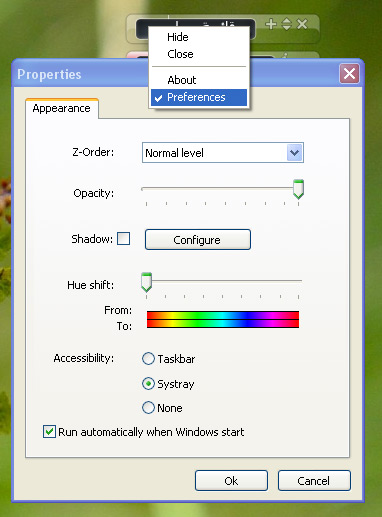Click the Hue shift slider handle
Viewport: 382px width, 517px height.
coord(146,282)
